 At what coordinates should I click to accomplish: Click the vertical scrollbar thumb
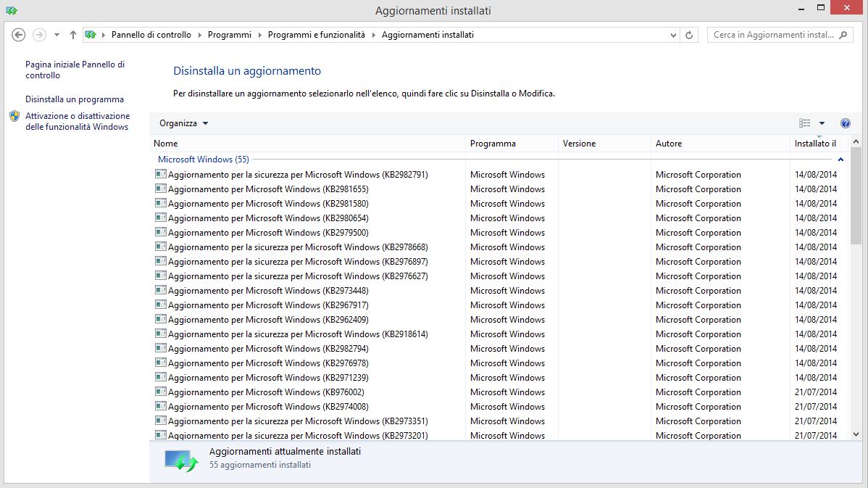click(856, 196)
